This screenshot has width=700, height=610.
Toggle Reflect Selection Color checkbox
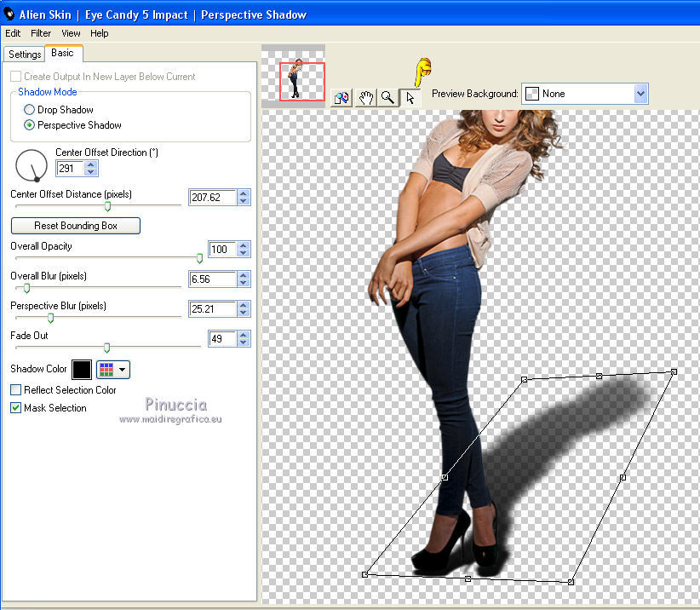pos(15,390)
